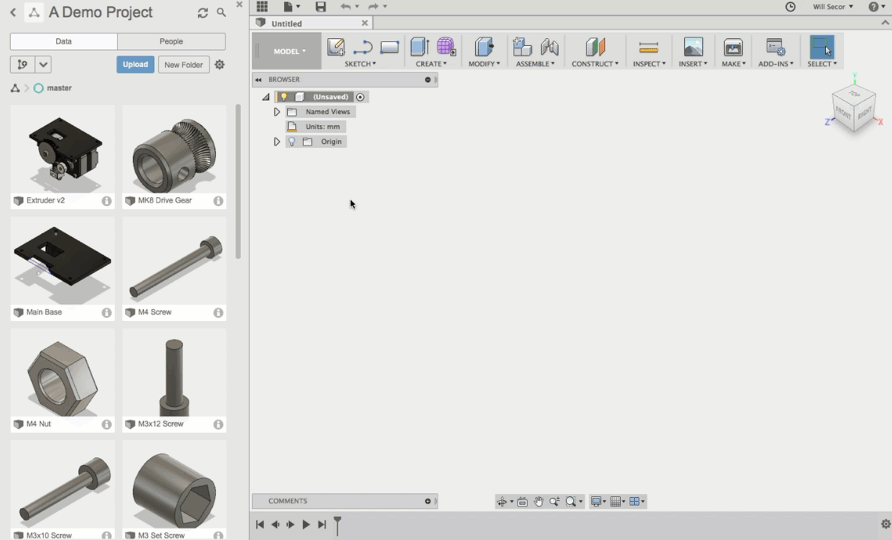Select the Pan hand tool
Image resolution: width=892 pixels, height=540 pixels.
coord(538,502)
